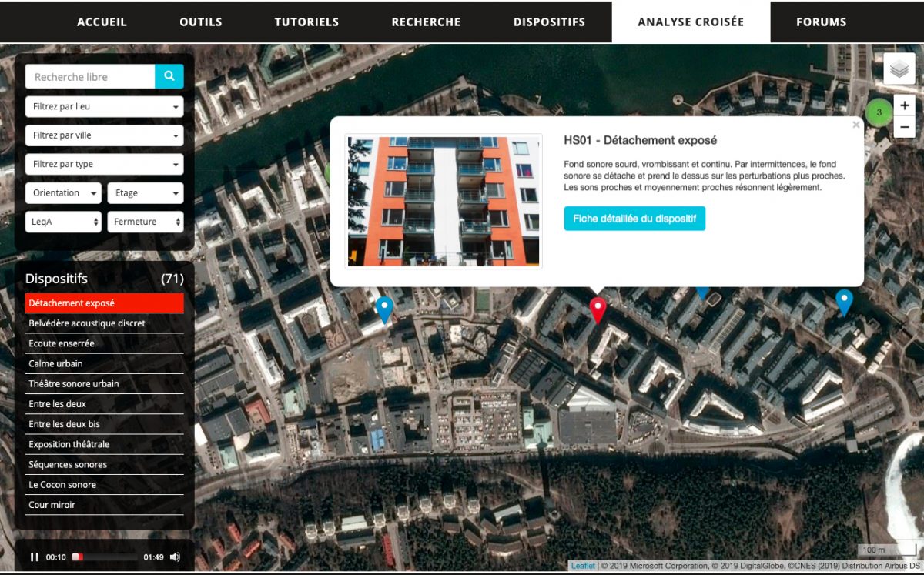Click the search magnifier button
924x575 pixels.
(169, 76)
